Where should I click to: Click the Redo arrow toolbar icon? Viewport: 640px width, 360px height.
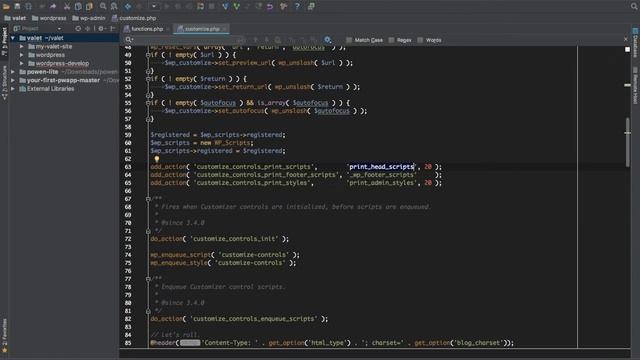tap(53, 6)
